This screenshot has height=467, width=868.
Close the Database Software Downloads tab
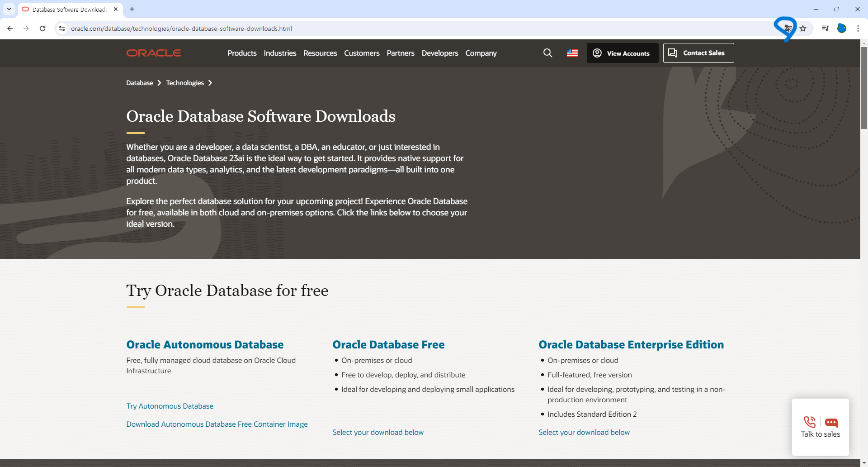(116, 9)
